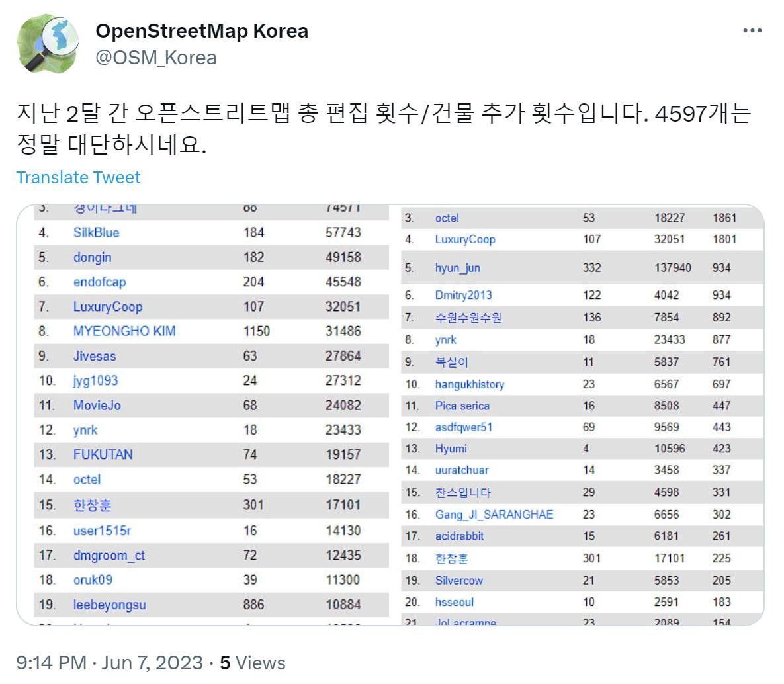Screen dimensions: 784x684
Task: Click the 찬스입니다 username
Action: 463,493
